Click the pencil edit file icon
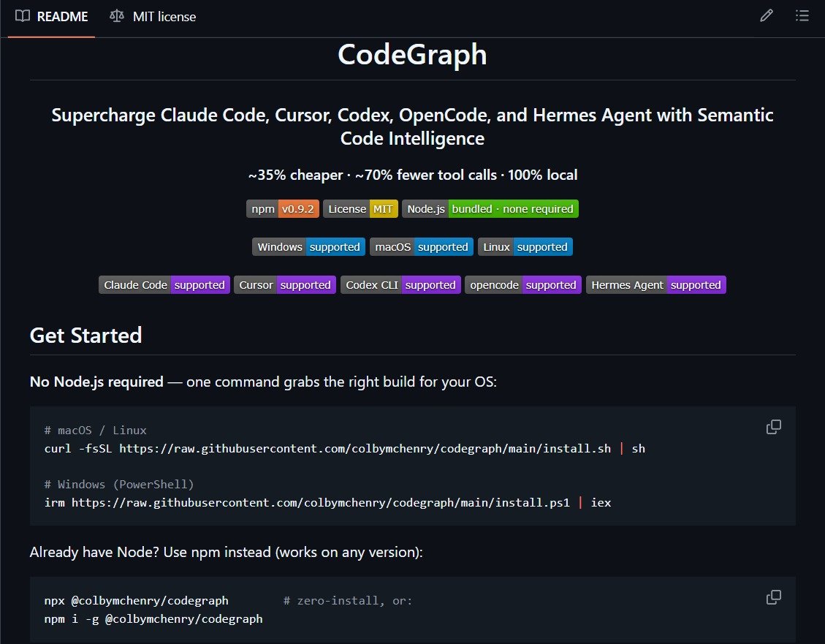Viewport: 825px width, 644px height. pyautogui.click(x=766, y=16)
